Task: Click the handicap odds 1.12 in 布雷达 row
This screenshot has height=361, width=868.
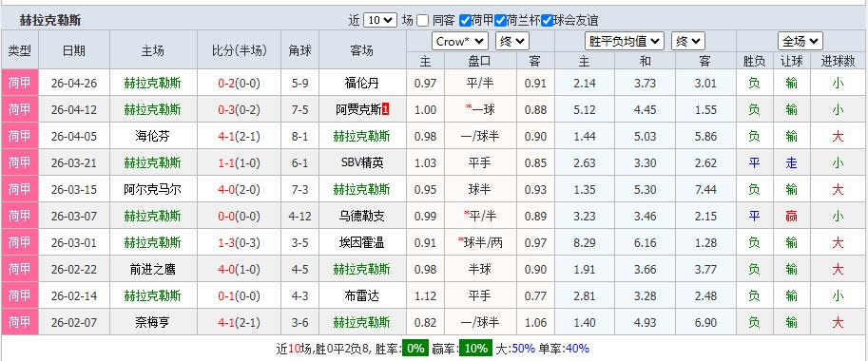Action: [x=425, y=295]
